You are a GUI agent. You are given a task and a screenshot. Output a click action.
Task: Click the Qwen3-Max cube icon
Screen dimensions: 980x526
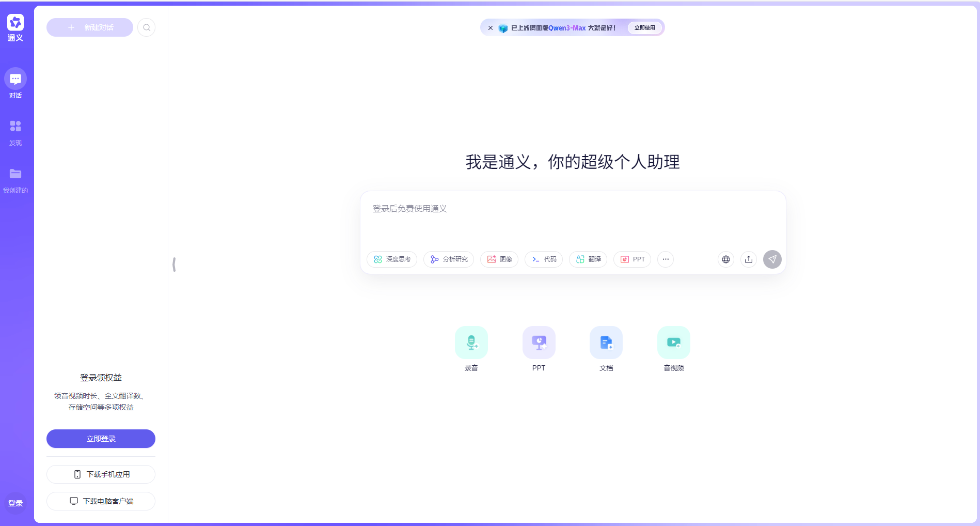(x=503, y=28)
